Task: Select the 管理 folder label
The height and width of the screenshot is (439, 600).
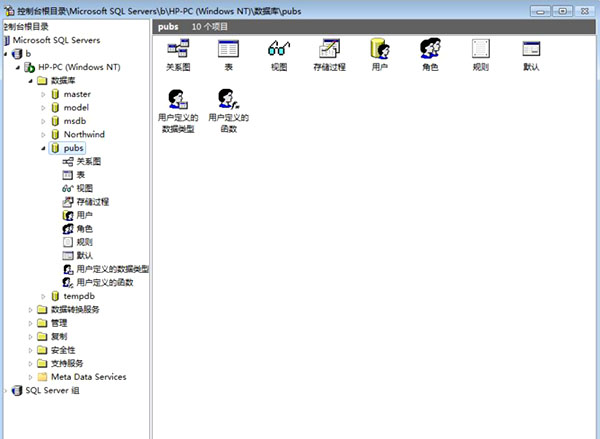Action: 59,323
